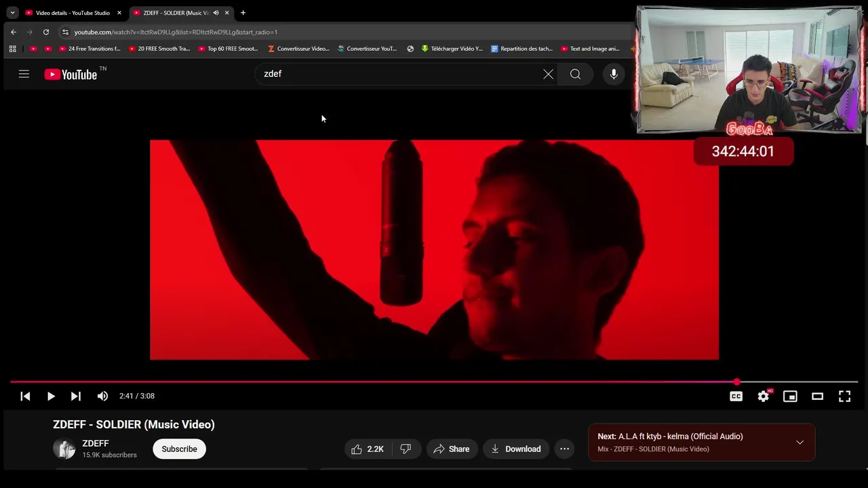Screen dimensions: 868x488
Task: Open the Text and Image ani... bookmark
Action: click(x=590, y=49)
